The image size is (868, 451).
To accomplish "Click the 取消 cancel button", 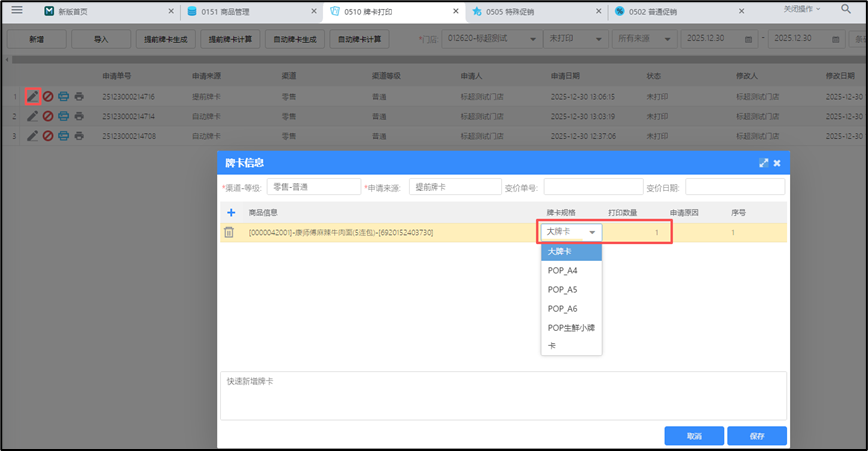I will [x=694, y=436].
